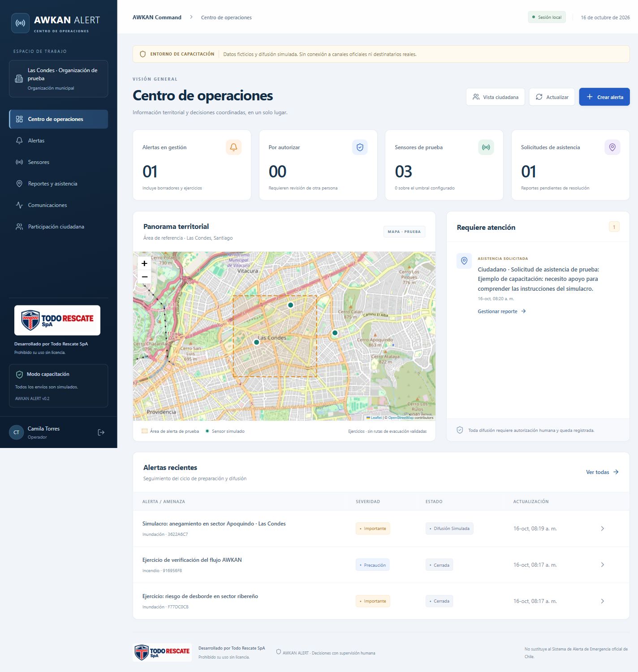Click the Sesión local status badge
This screenshot has height=672, width=638.
(x=547, y=17)
